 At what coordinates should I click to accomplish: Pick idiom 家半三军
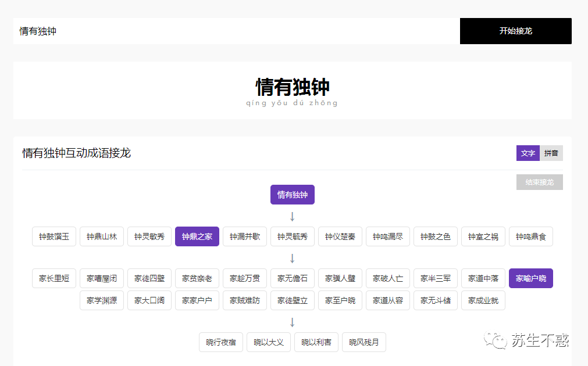[436, 278]
